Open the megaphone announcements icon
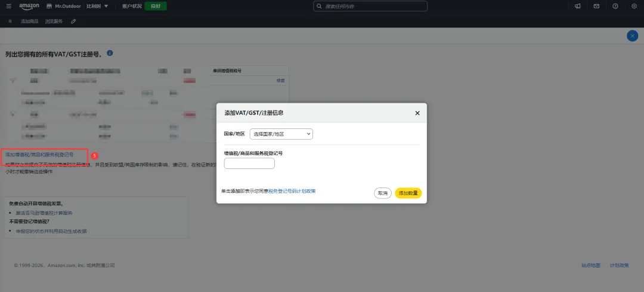The width and height of the screenshot is (644, 292). (x=577, y=6)
